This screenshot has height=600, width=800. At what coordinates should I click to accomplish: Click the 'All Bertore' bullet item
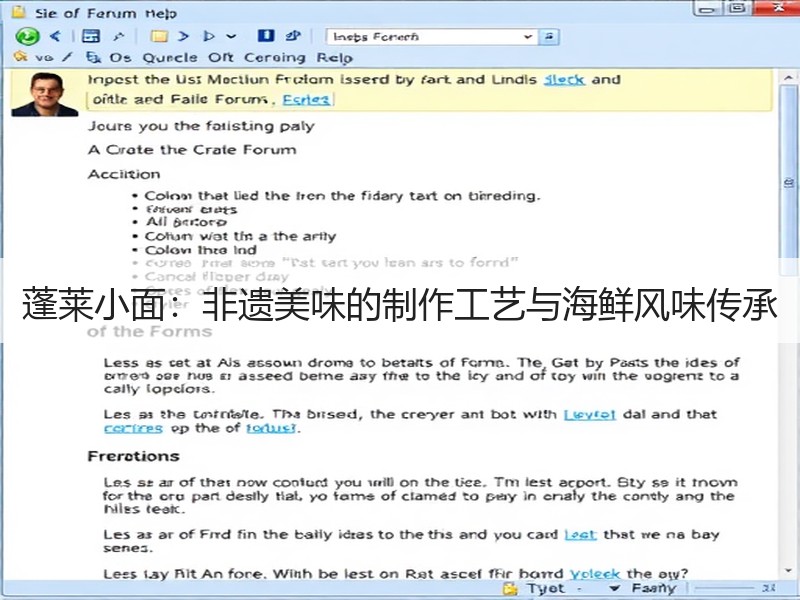pos(186,222)
